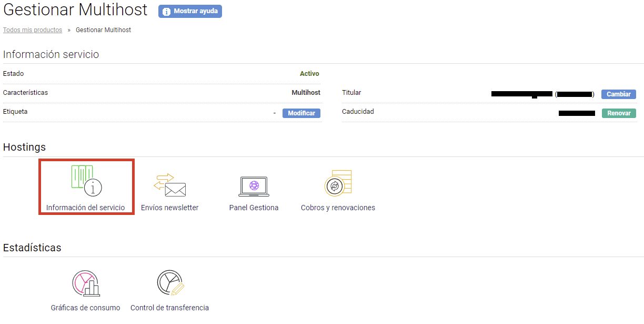Select the Cobros y renovaciones coins icon
Screen dimensions: 644x324
tap(338, 183)
